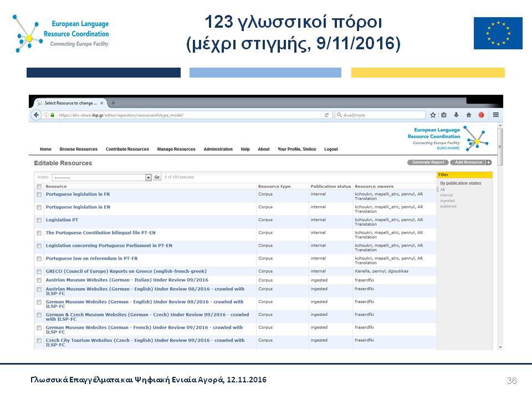Viewport: 532px width, 399px height.
Task: Click the Logout menu item
Action: (x=331, y=149)
